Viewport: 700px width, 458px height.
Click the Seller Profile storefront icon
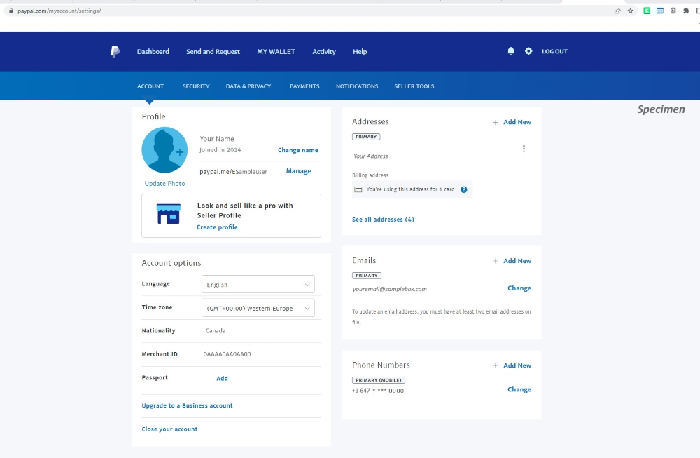(168, 214)
